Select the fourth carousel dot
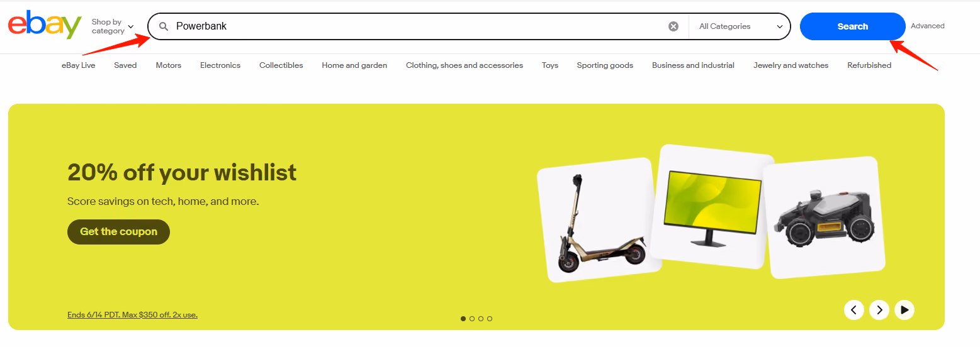Screen dimensions: 980x347 (x=490, y=319)
